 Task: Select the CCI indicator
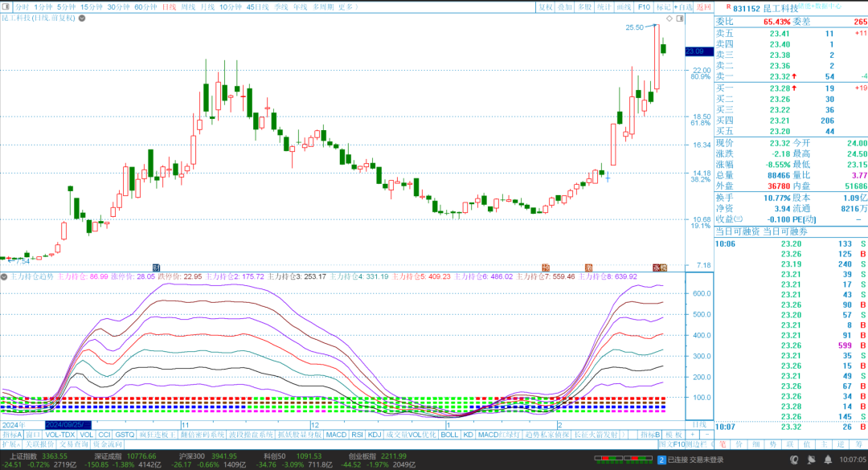[x=104, y=435]
